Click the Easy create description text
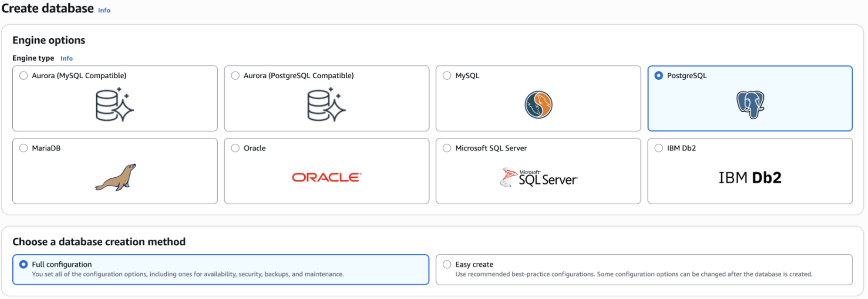 pos(634,274)
